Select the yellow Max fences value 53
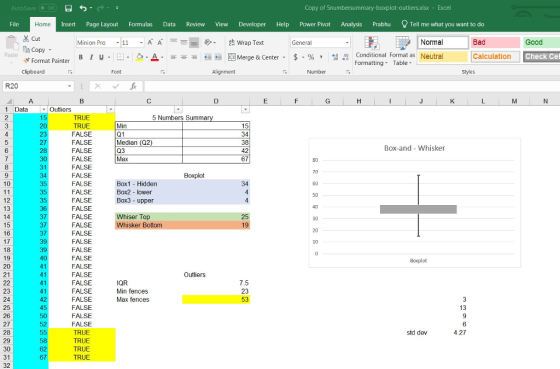This screenshot has width=560, height=369. click(216, 299)
